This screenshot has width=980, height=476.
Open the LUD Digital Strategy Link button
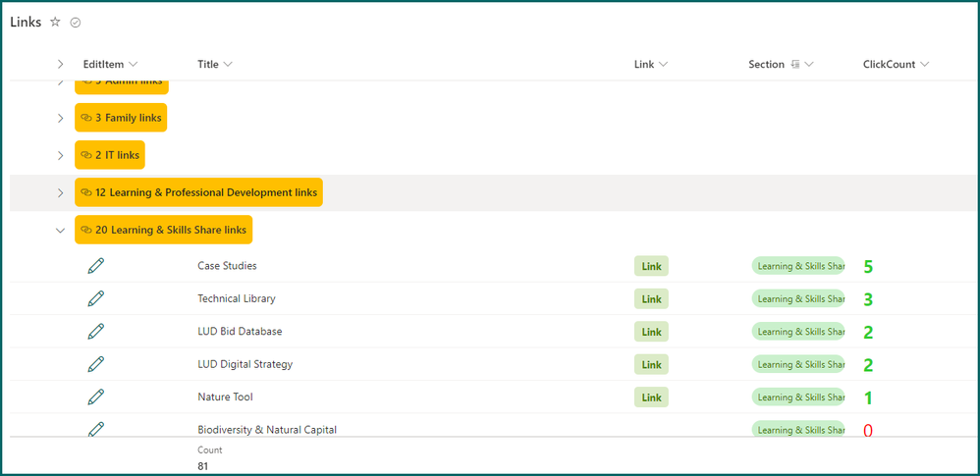pyautogui.click(x=651, y=365)
